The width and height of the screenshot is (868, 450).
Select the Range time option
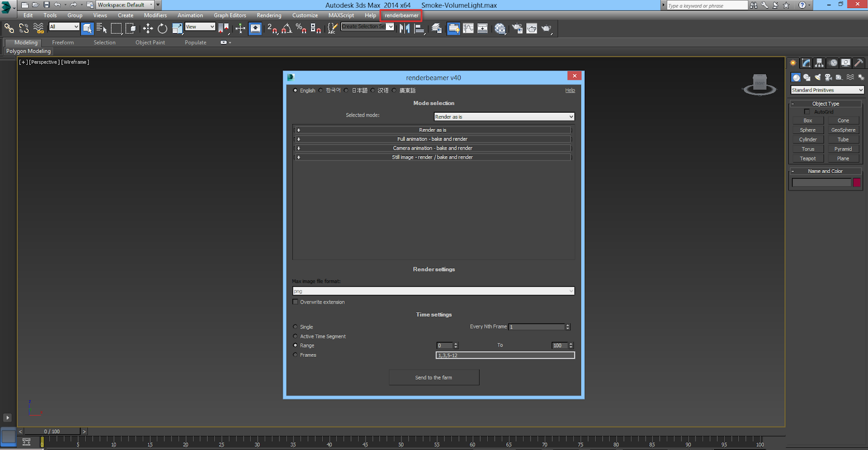pos(295,345)
